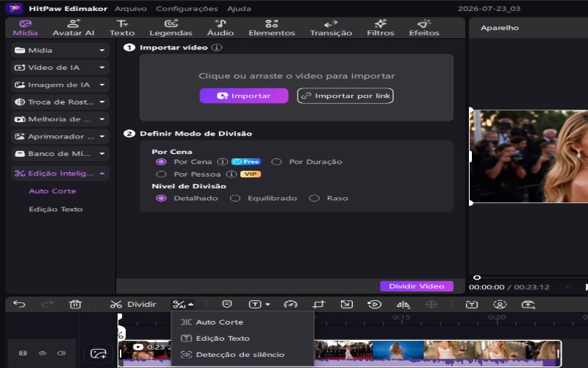Select Auto Corte in sidebar
This screenshot has width=588, height=368.
52,191
